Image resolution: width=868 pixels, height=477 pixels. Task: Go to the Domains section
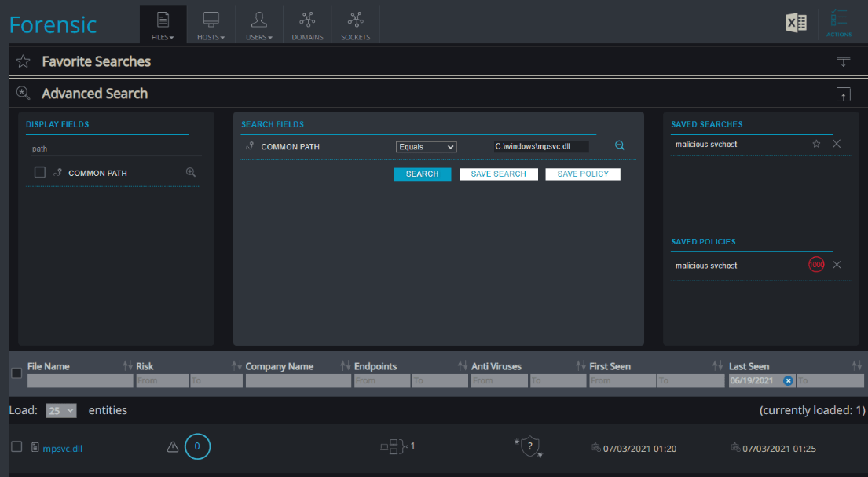pyautogui.click(x=307, y=25)
